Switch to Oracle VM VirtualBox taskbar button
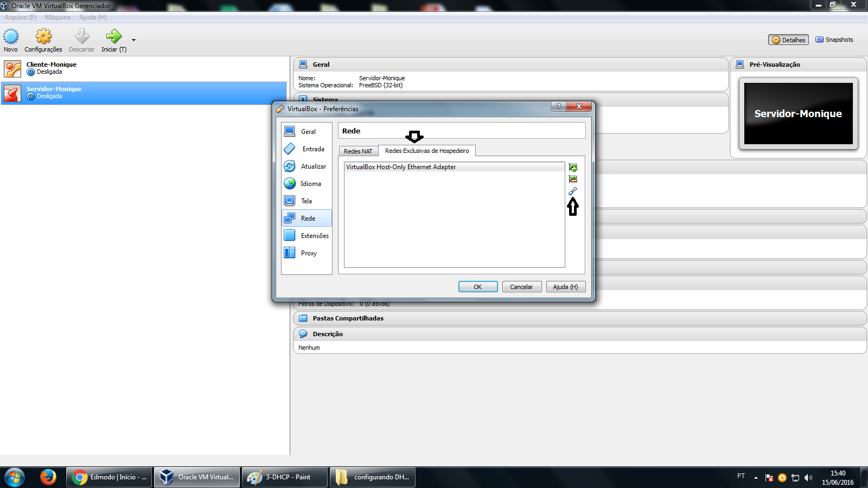 pos(197,477)
